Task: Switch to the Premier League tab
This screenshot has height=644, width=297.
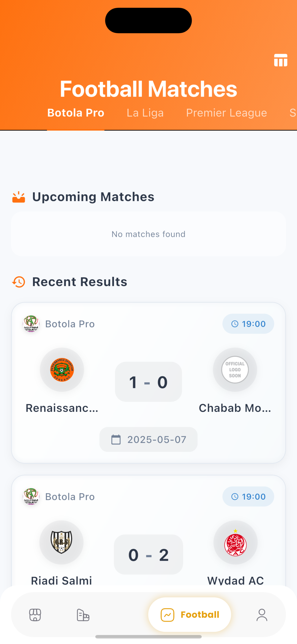Action: point(226,113)
